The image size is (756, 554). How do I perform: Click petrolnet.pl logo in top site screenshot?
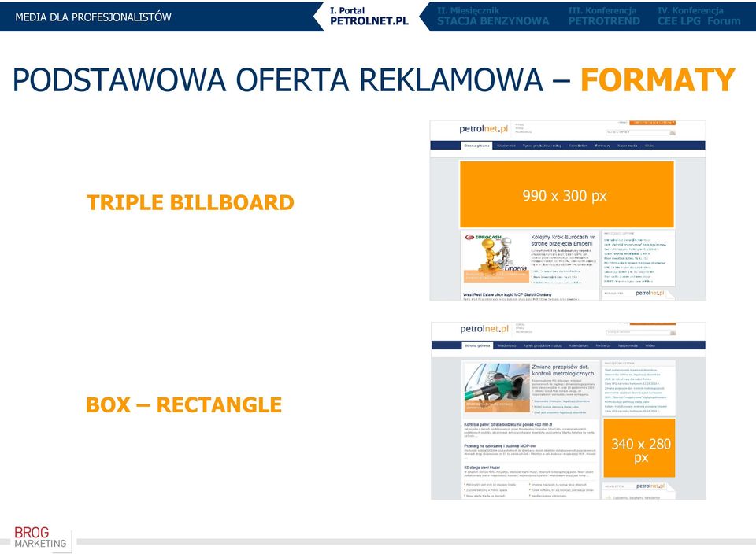click(x=484, y=128)
